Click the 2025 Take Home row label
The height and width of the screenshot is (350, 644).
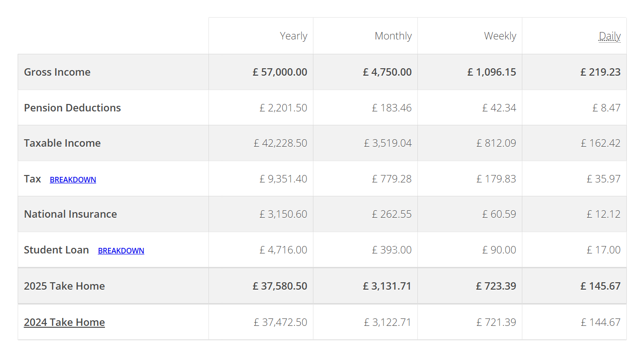click(x=64, y=286)
